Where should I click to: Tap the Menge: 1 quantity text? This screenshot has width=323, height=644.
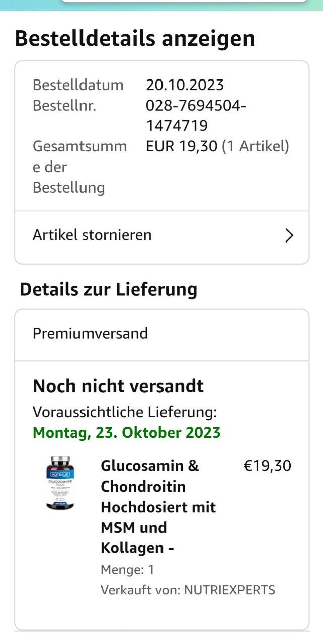tap(127, 570)
